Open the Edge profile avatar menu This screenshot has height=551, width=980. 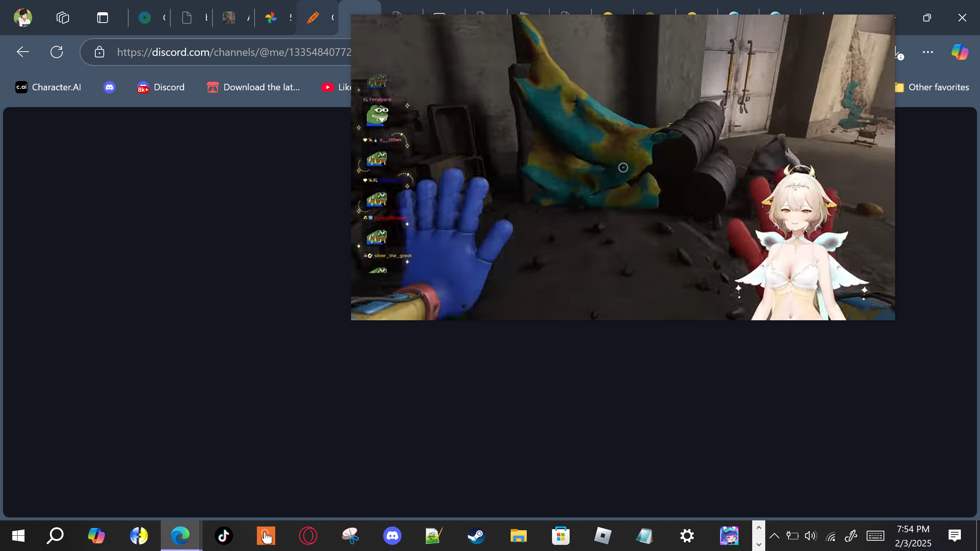point(23,18)
